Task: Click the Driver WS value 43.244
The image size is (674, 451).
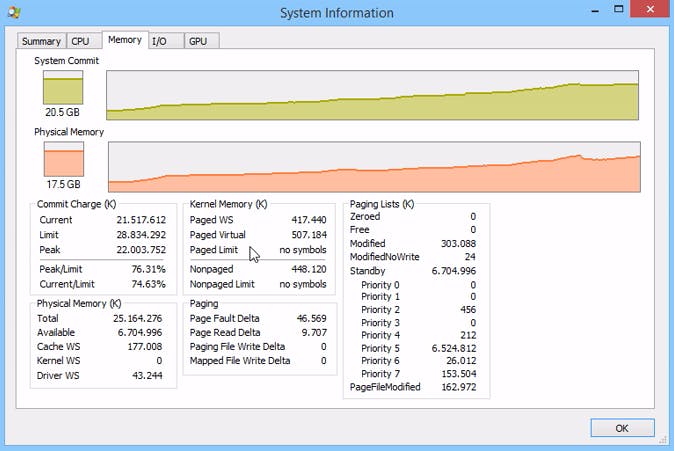Action: [x=147, y=375]
